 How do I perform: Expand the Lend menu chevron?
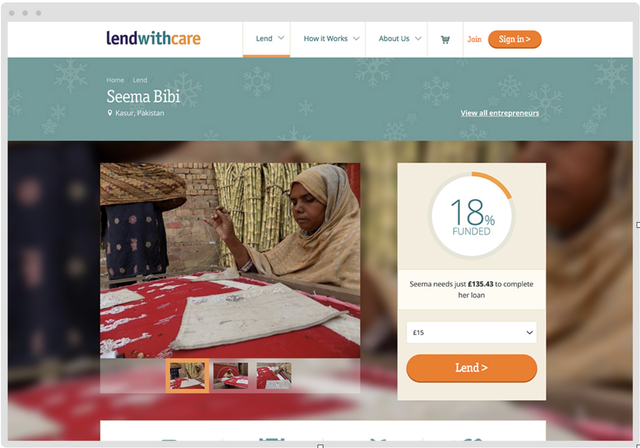click(281, 38)
